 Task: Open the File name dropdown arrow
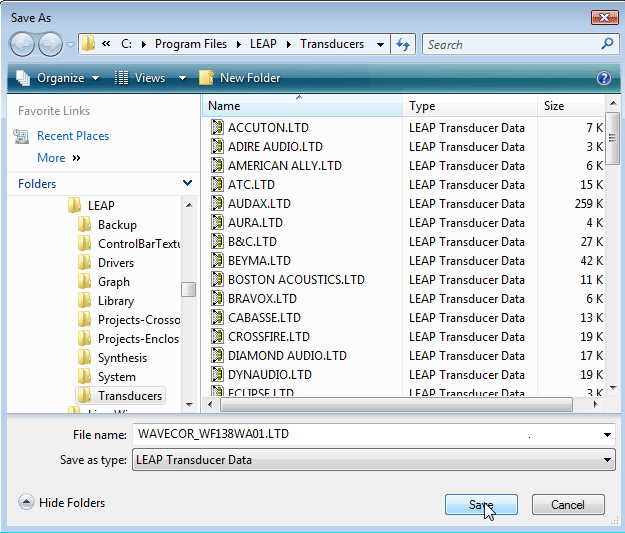coord(607,435)
